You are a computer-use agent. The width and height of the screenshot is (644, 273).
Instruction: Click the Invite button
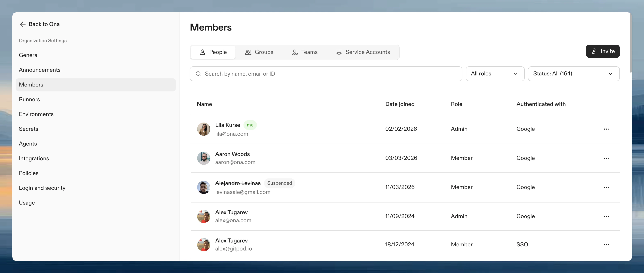point(603,51)
